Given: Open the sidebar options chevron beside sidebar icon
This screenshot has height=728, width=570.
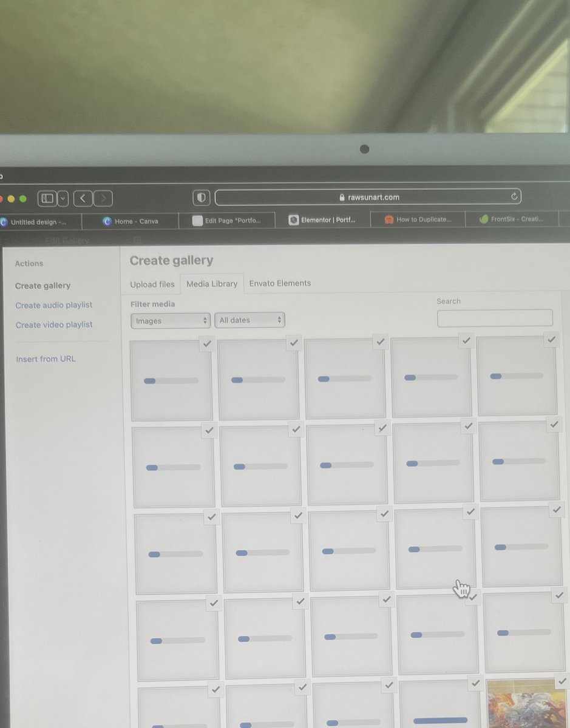Looking at the screenshot, I should click(x=63, y=198).
